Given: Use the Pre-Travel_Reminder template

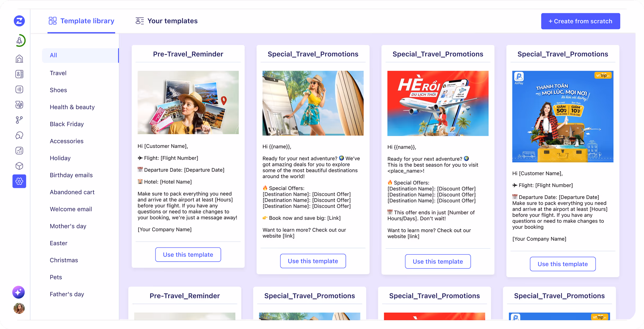Looking at the screenshot, I should [x=188, y=255].
